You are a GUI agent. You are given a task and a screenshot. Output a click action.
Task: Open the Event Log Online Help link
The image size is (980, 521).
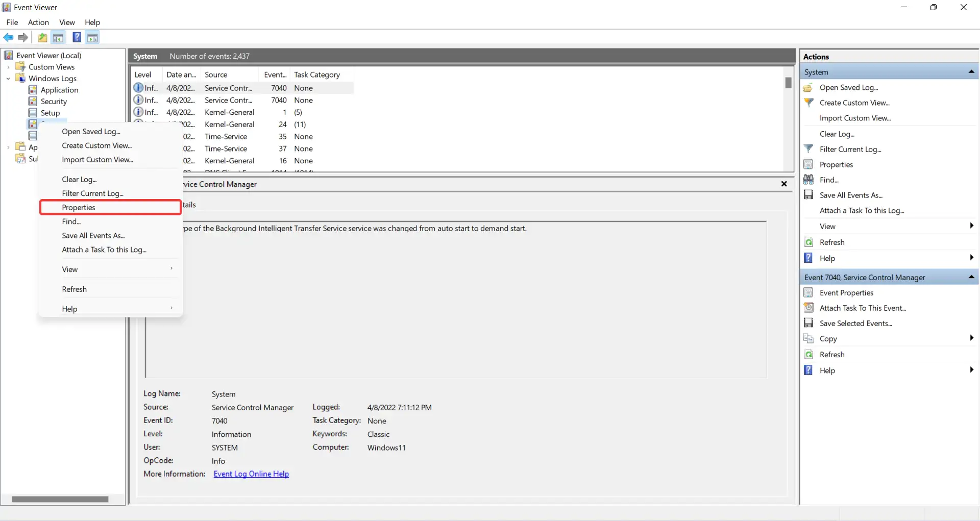[251, 474]
